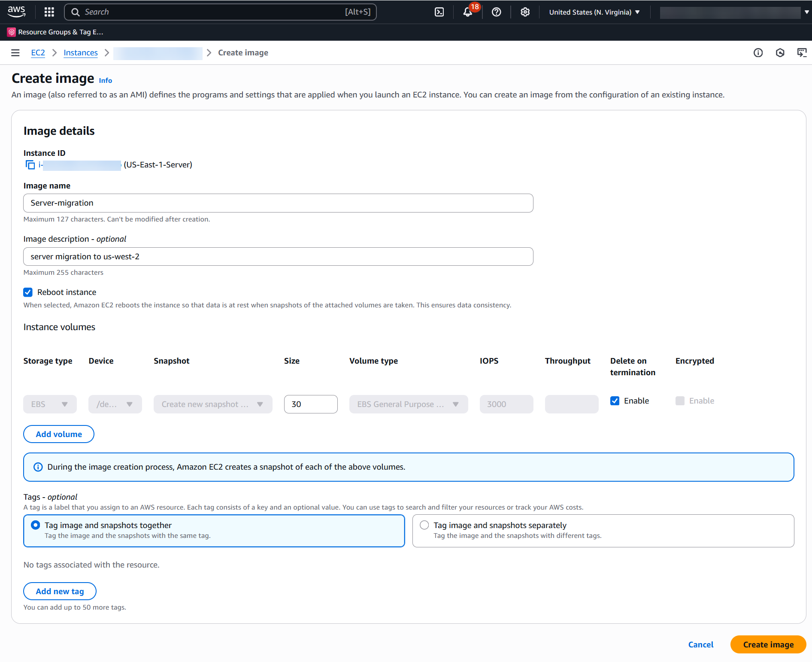Click the redacted instance breadcrumb link

(158, 53)
